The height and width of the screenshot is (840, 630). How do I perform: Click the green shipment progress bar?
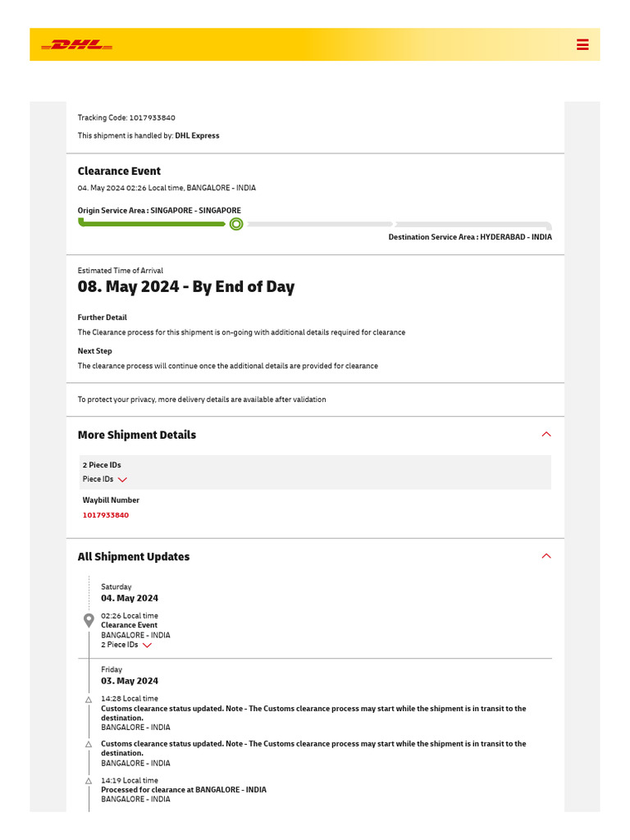(x=152, y=223)
